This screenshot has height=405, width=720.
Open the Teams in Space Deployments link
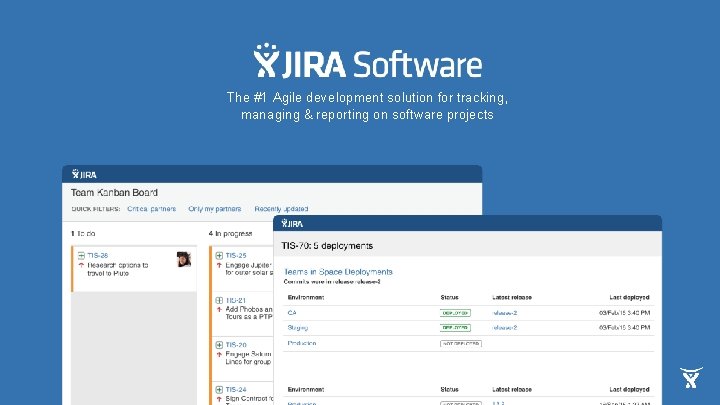click(338, 272)
